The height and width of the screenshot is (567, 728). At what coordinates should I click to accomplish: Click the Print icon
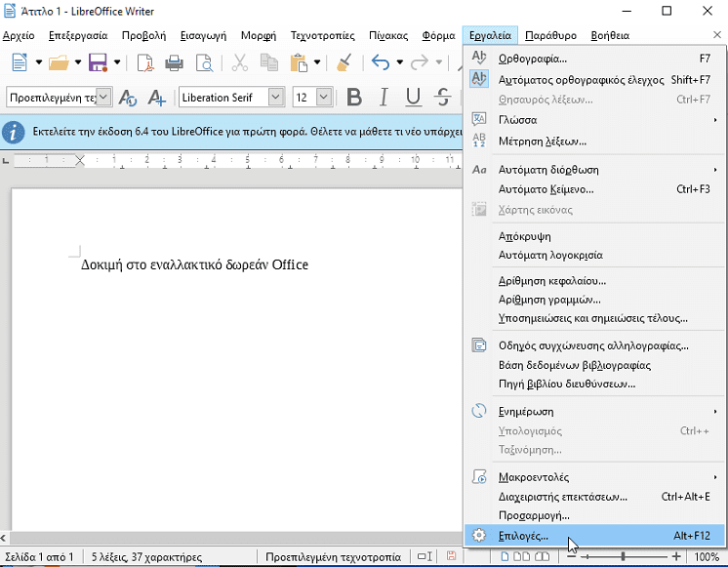click(x=174, y=62)
